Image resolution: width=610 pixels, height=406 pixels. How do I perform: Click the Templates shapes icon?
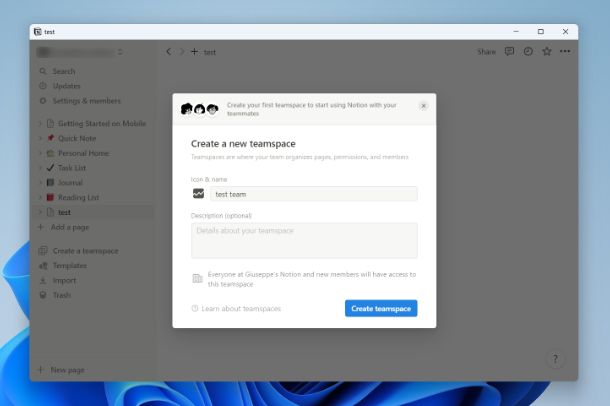(43, 266)
